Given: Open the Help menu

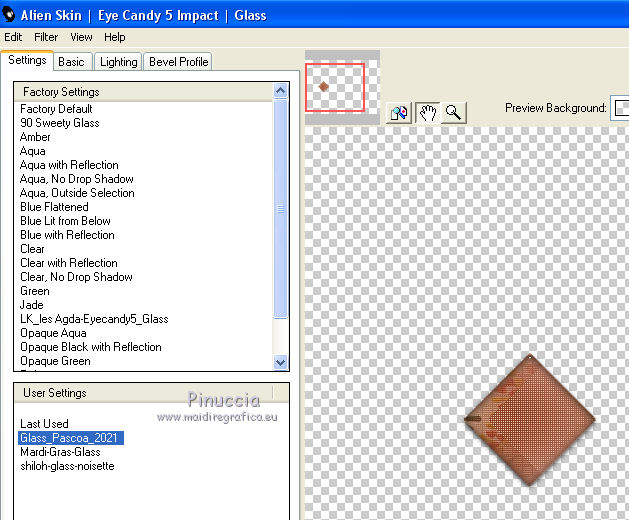Looking at the screenshot, I should click(115, 37).
